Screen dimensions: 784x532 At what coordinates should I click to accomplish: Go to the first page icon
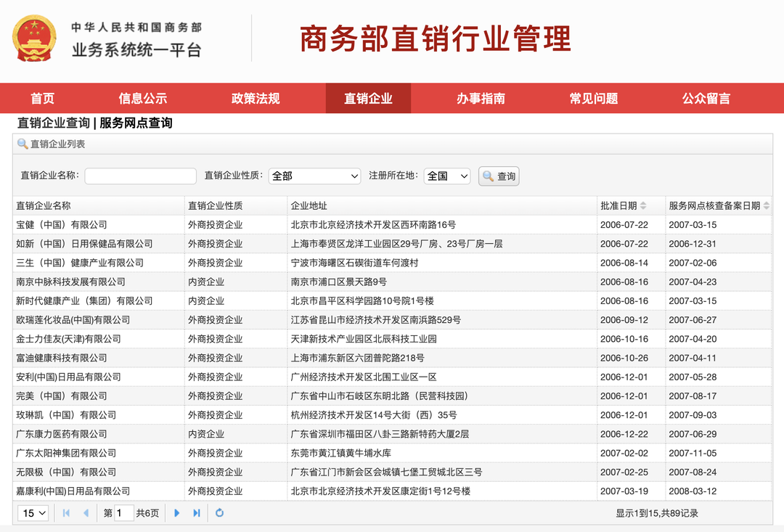(x=66, y=513)
